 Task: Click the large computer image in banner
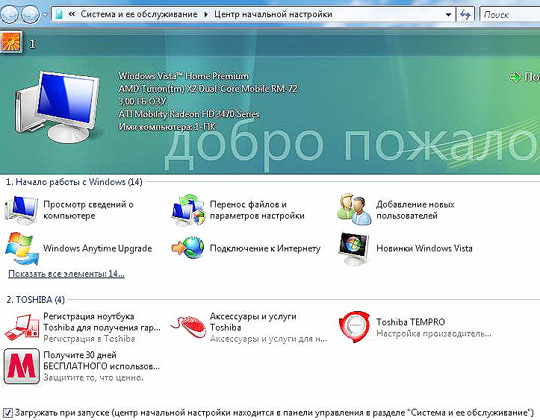coord(58,107)
